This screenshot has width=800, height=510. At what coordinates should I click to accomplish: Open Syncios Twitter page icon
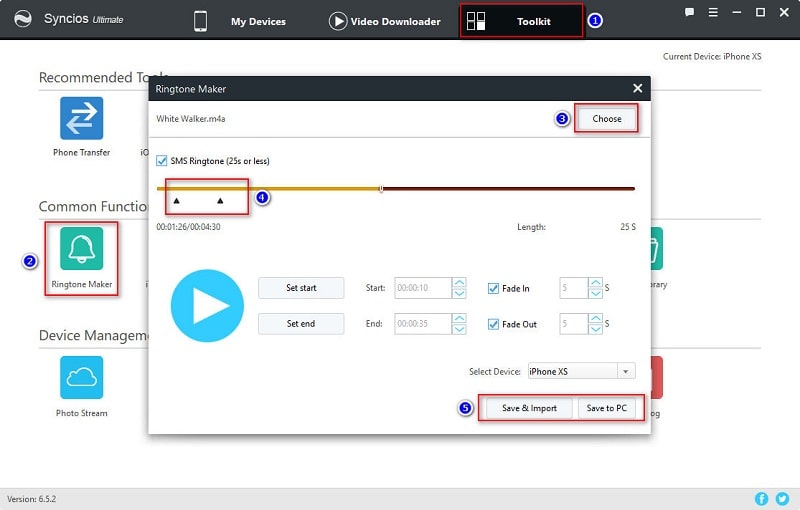(782, 498)
